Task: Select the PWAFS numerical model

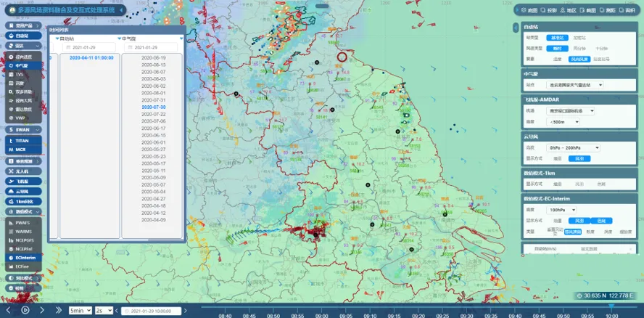Action: pyautogui.click(x=23, y=221)
